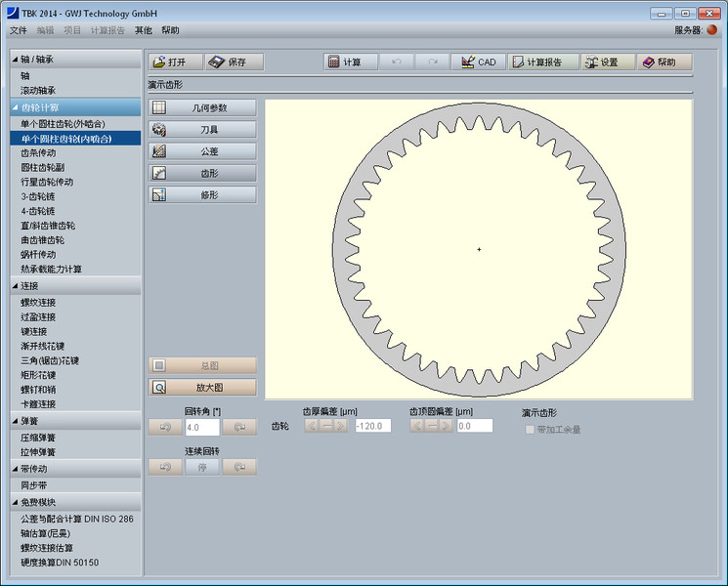This screenshot has width=728, height=586.
Task: Open the CAD export button
Action: 478,62
